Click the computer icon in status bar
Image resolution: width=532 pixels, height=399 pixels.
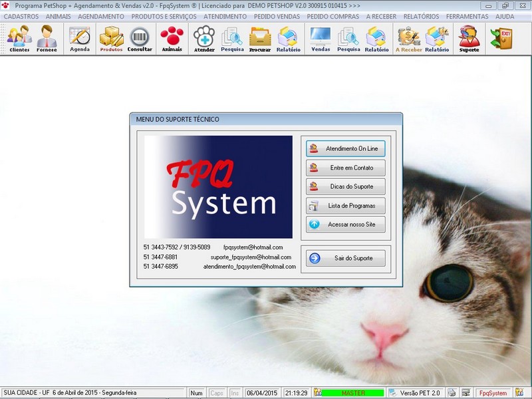coord(466,392)
